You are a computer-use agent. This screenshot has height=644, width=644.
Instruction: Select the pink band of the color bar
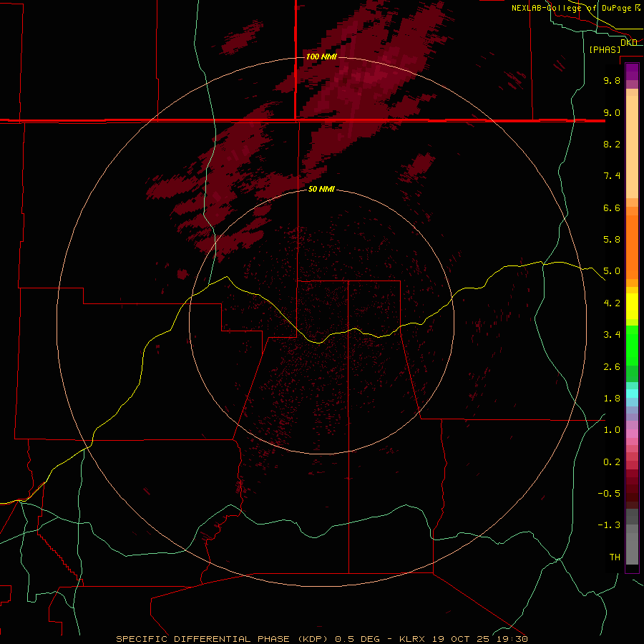click(632, 434)
